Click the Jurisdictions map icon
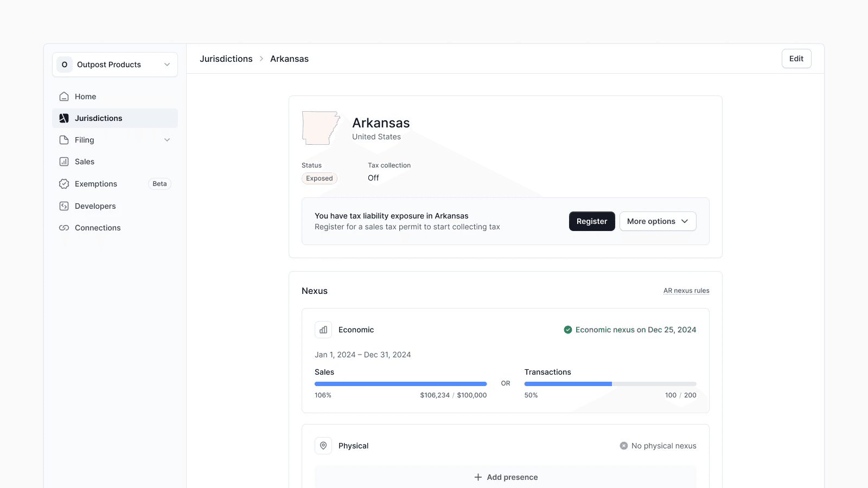868x488 pixels. point(64,118)
